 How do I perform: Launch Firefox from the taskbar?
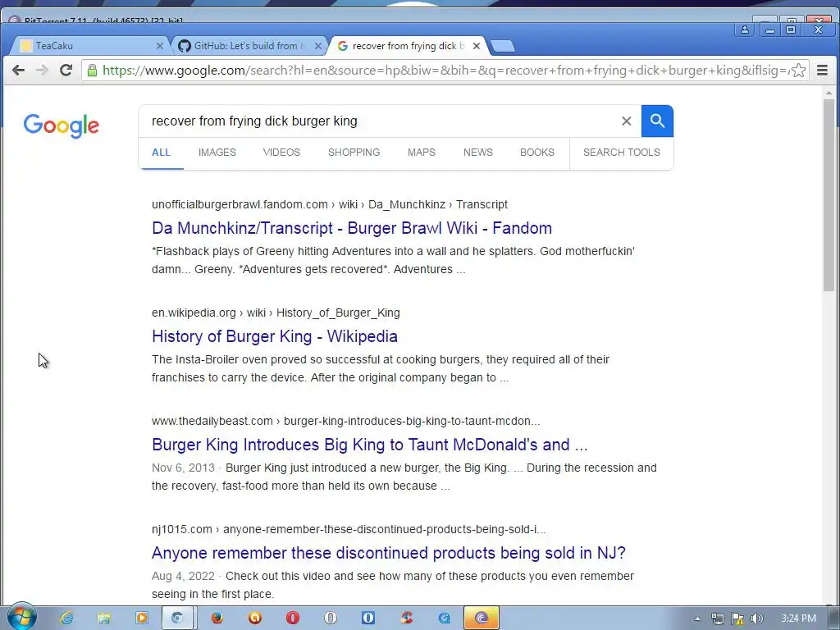[217, 619]
